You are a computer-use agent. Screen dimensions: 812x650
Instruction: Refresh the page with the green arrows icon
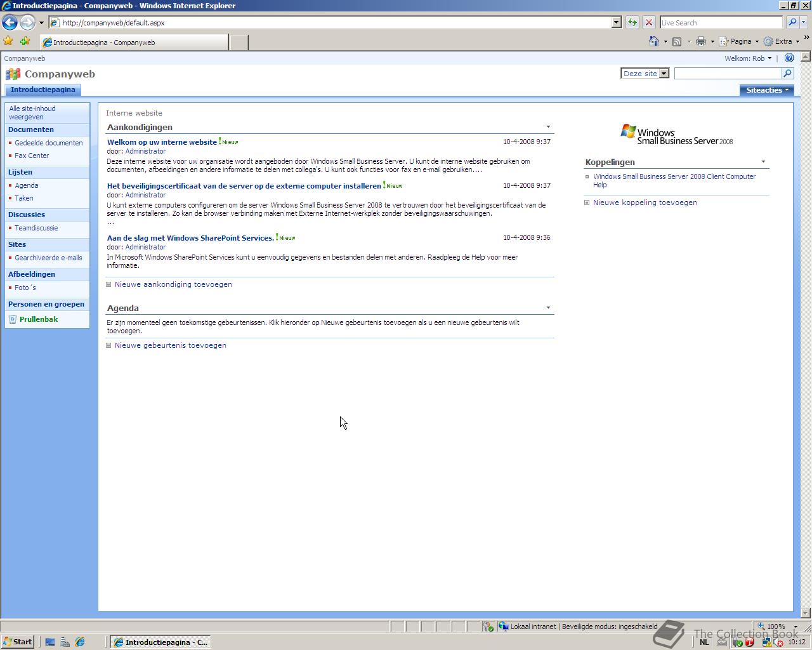click(x=632, y=22)
